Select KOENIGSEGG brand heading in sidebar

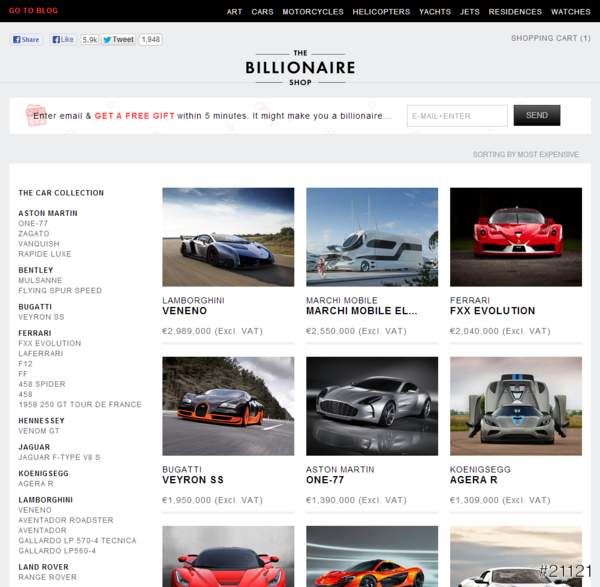(x=43, y=474)
